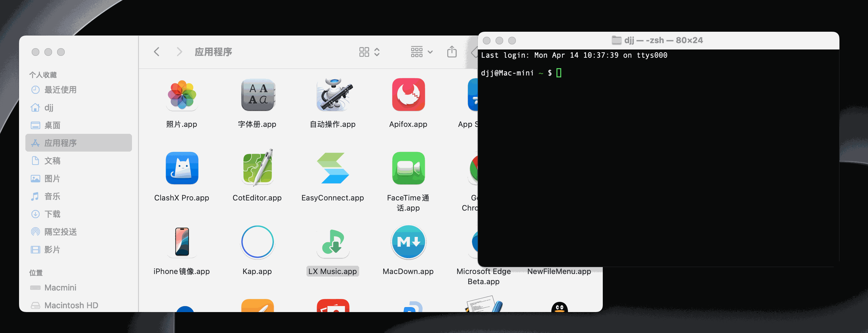The width and height of the screenshot is (868, 333).
Task: Open the CotEditor.app icon
Action: click(x=258, y=167)
